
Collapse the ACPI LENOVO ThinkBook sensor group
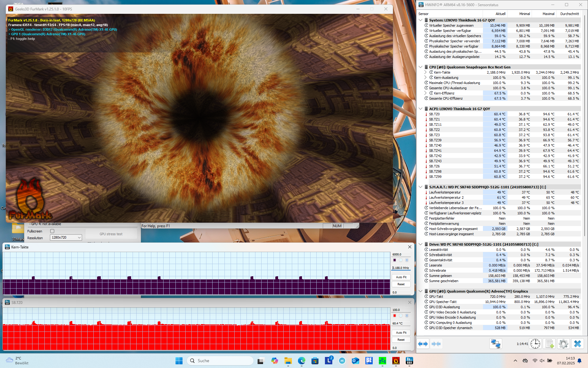(x=420, y=109)
